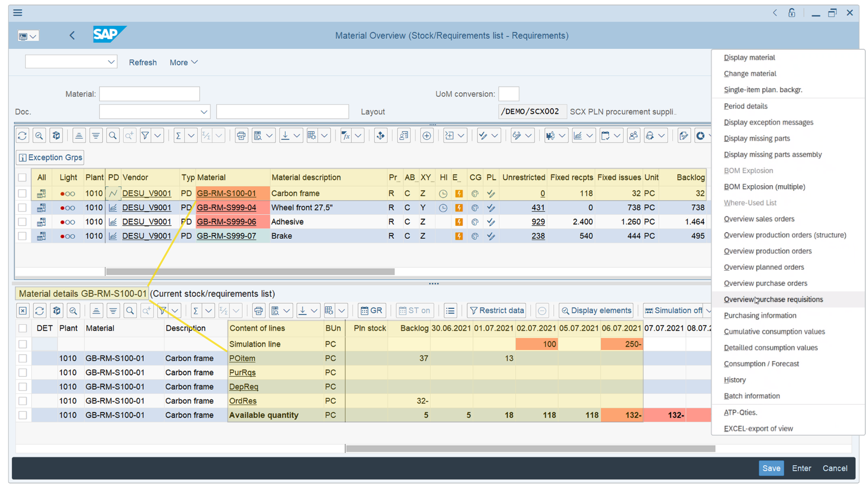This screenshot has height=488, width=868.
Task: Select Overview purchase requisitions menu entry
Action: click(x=774, y=299)
